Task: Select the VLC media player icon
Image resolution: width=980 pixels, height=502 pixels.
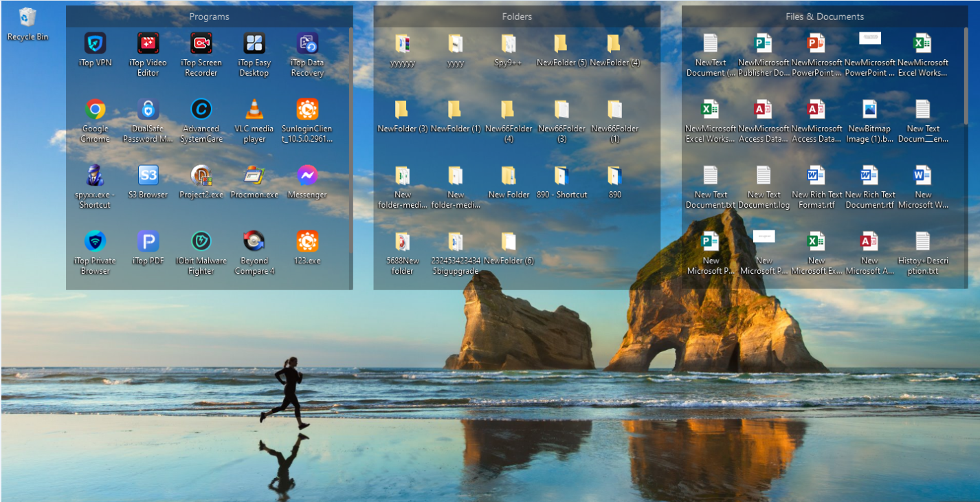Action: click(x=254, y=110)
